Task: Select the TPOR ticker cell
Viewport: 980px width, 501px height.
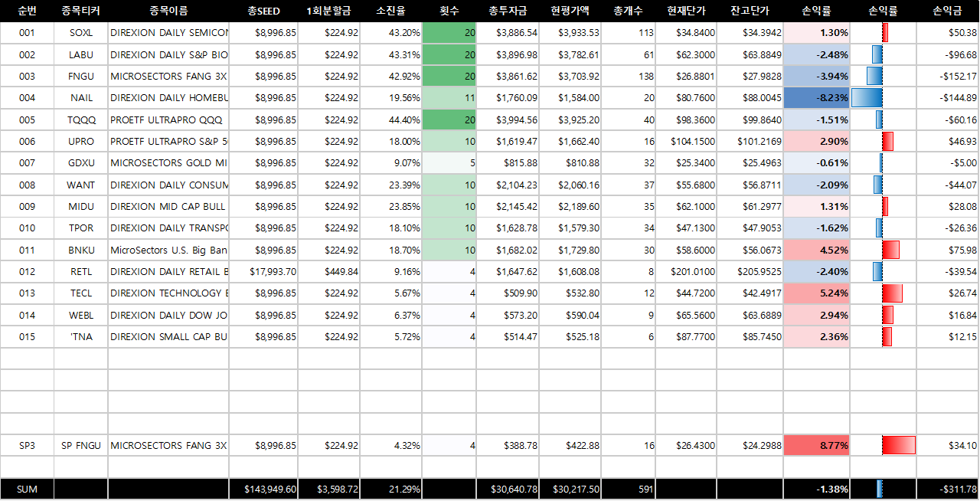Action: (80, 228)
